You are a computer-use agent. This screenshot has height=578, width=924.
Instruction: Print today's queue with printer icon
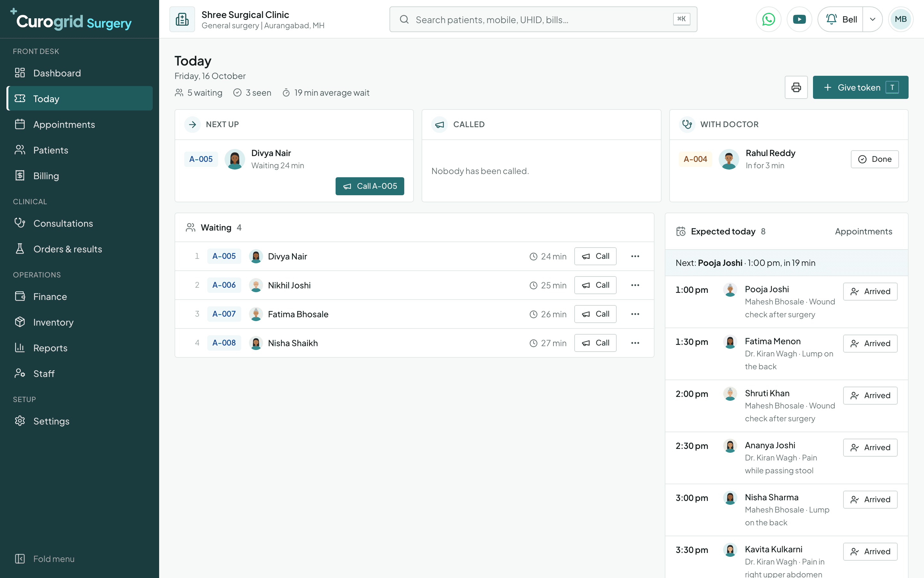(796, 88)
